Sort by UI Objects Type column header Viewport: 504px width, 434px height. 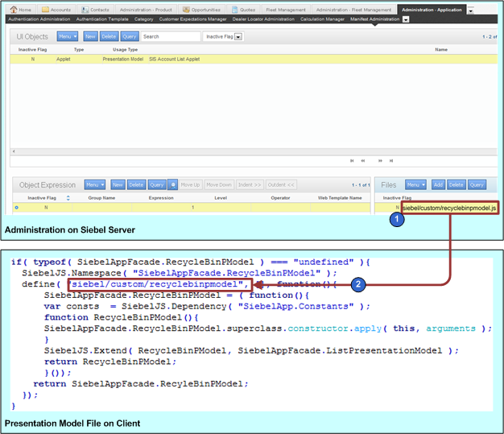coord(79,49)
